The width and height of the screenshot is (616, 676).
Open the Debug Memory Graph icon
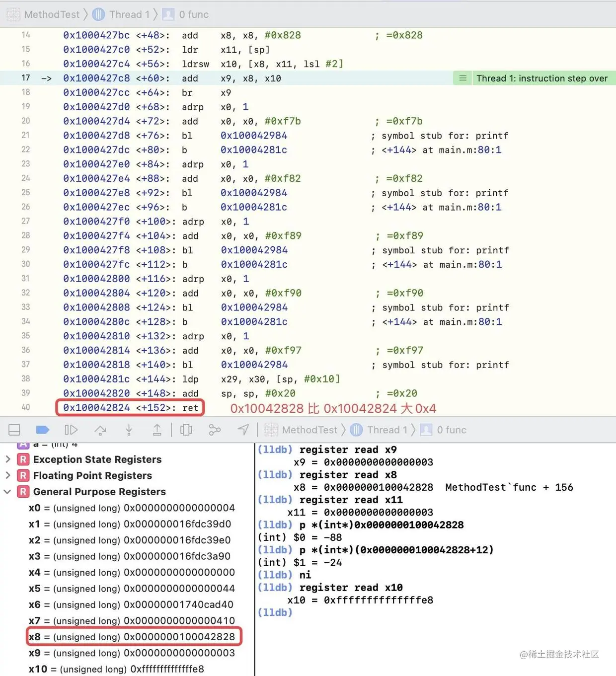click(215, 430)
